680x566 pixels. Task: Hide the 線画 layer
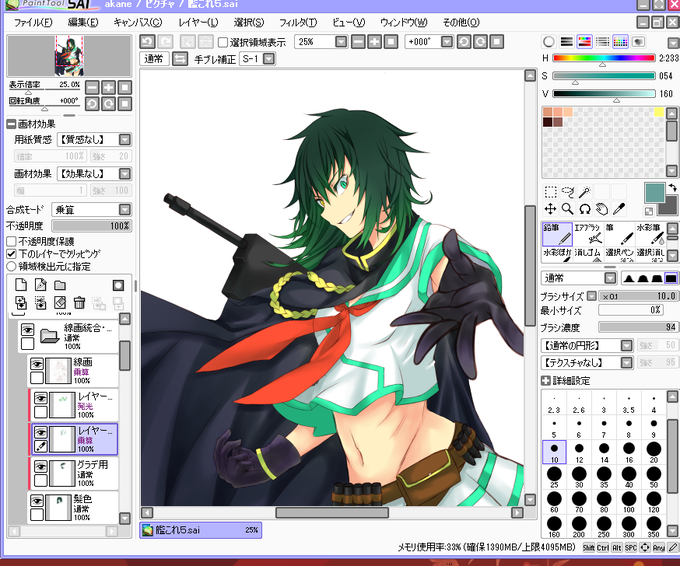pyautogui.click(x=37, y=364)
